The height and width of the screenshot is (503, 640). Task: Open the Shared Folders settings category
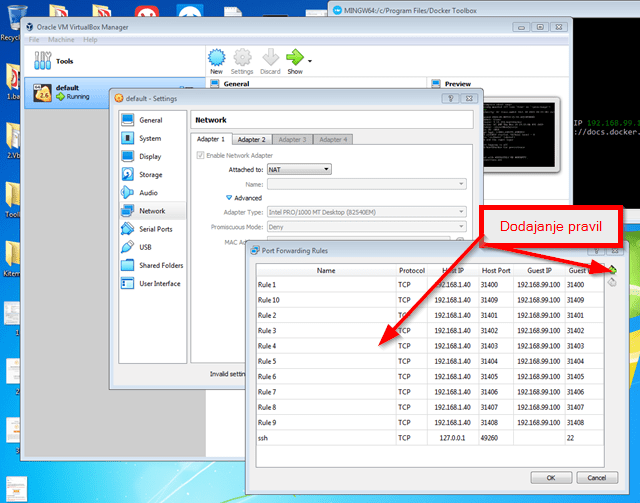[152, 265]
